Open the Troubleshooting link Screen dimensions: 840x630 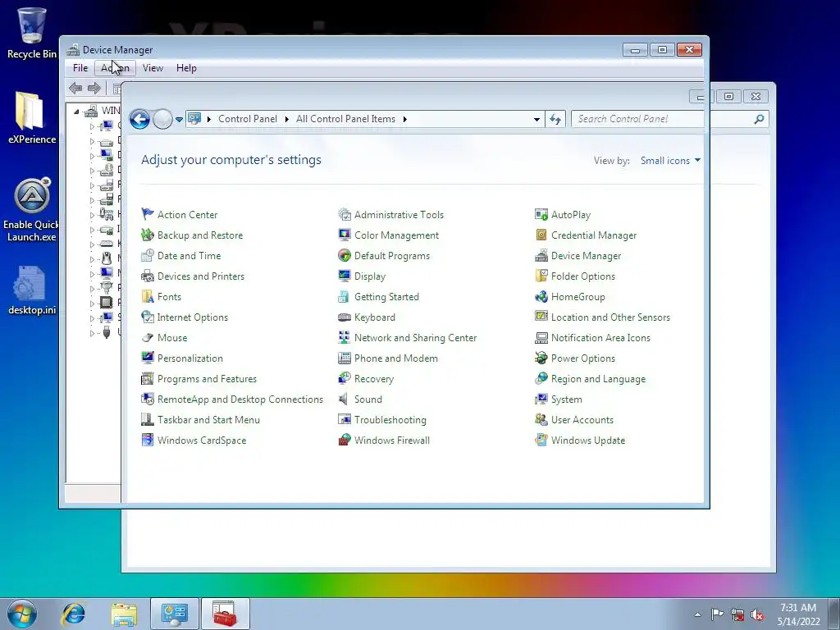point(390,420)
